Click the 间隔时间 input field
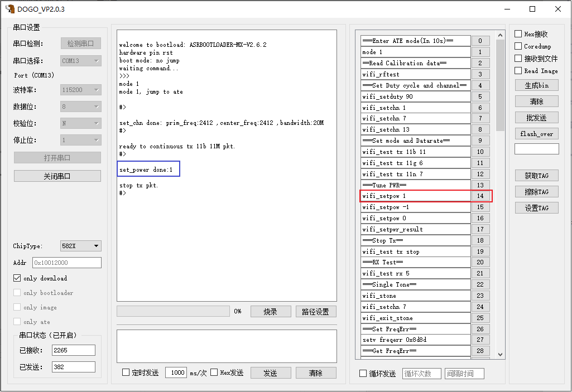 pyautogui.click(x=464, y=374)
